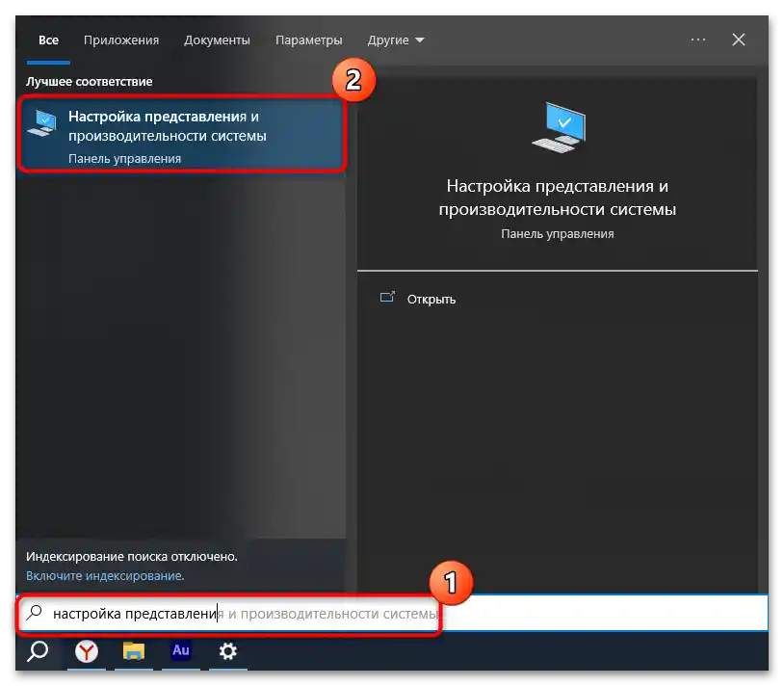Click the arrow icon next to Открыть
Screen dimensions: 784x686
[x=386, y=299]
